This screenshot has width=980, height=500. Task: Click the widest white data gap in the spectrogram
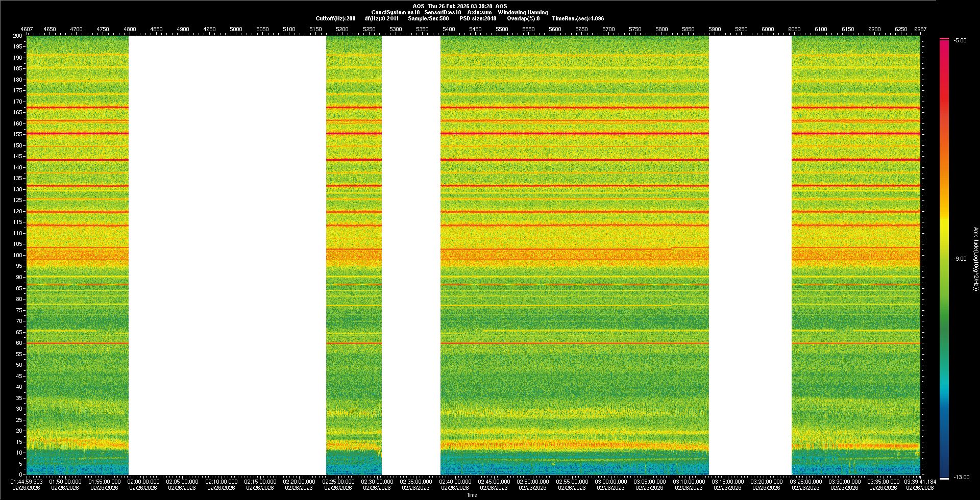click(227, 255)
